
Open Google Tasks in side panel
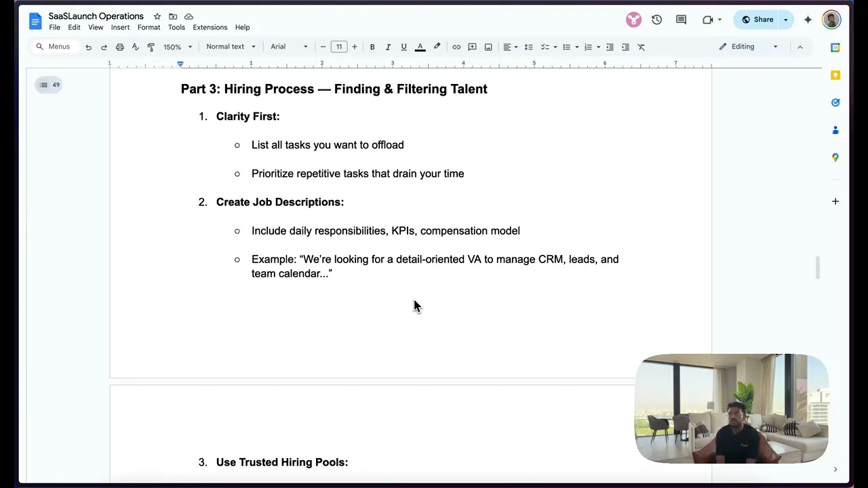[x=835, y=102]
